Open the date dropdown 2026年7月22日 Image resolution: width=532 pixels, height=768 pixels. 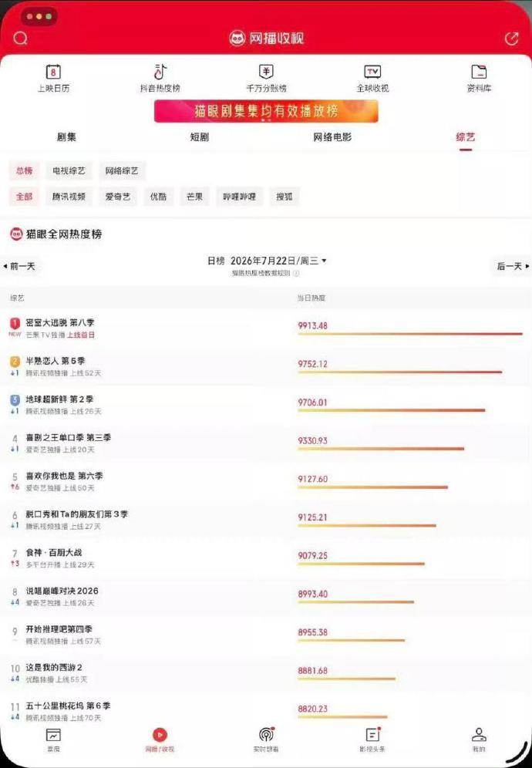(278, 261)
